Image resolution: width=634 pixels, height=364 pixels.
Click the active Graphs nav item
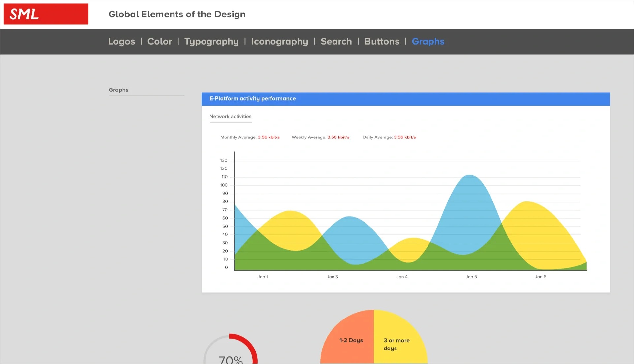pyautogui.click(x=428, y=42)
